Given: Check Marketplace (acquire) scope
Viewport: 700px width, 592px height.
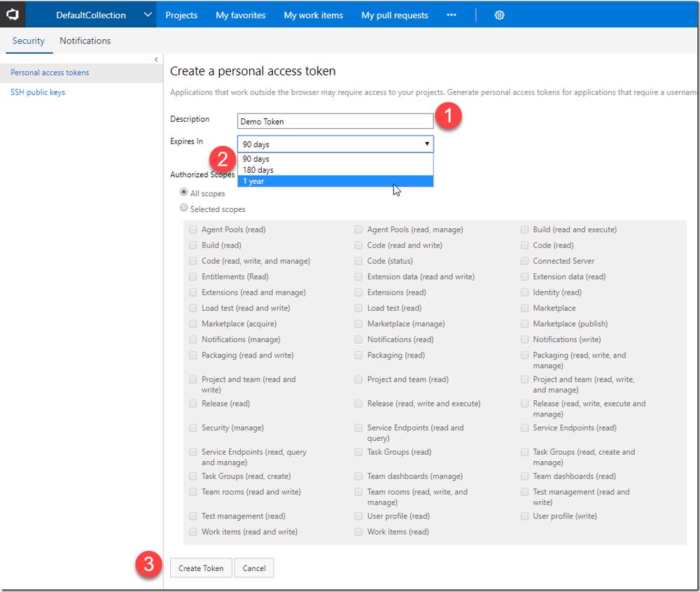Looking at the screenshot, I should pos(193,324).
